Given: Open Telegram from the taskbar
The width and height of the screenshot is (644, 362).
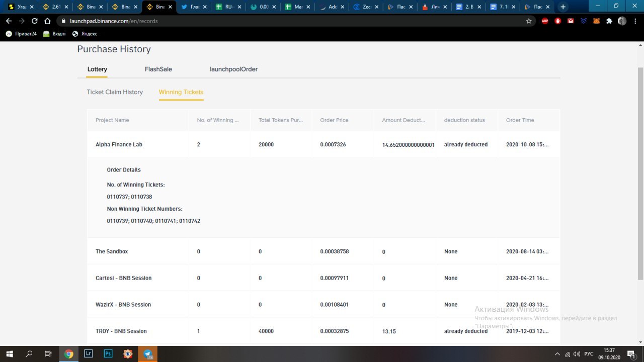Looking at the screenshot, I should 147,354.
